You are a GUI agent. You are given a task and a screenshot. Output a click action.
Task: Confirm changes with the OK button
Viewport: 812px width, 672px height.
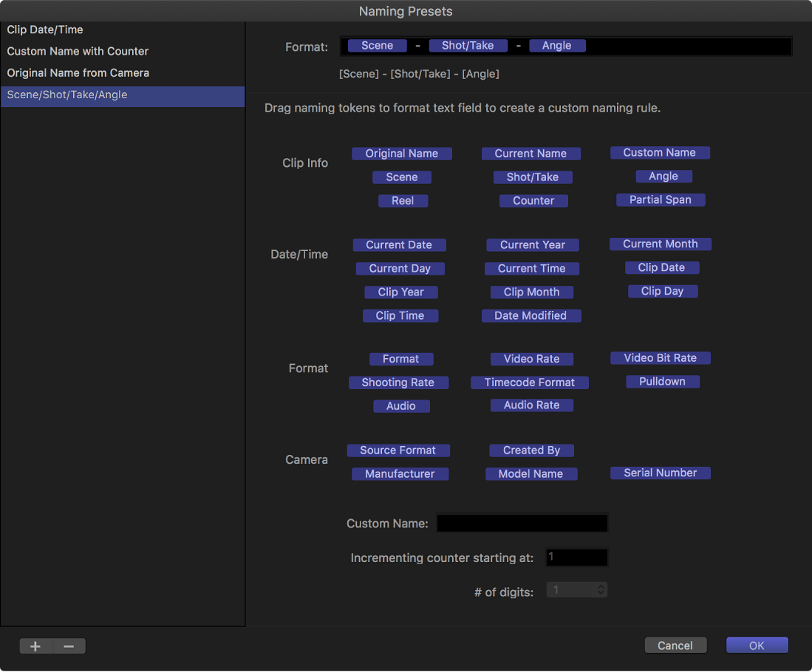(757, 645)
